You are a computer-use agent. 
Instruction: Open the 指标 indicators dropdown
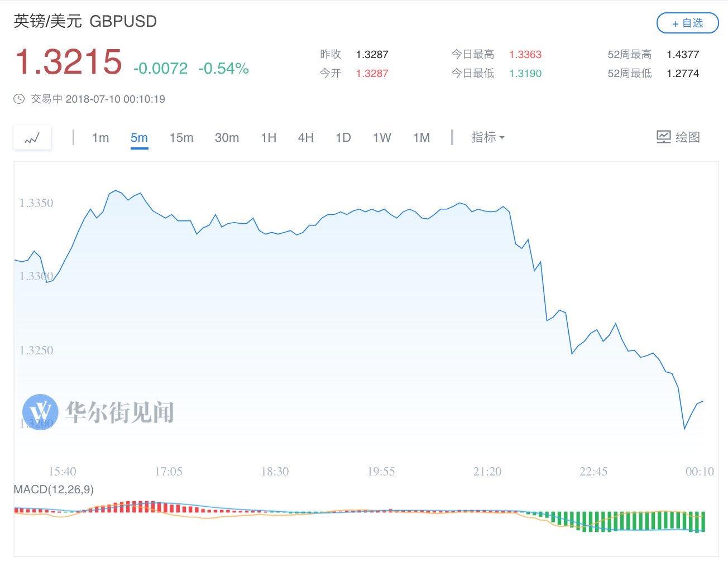pyautogui.click(x=487, y=137)
